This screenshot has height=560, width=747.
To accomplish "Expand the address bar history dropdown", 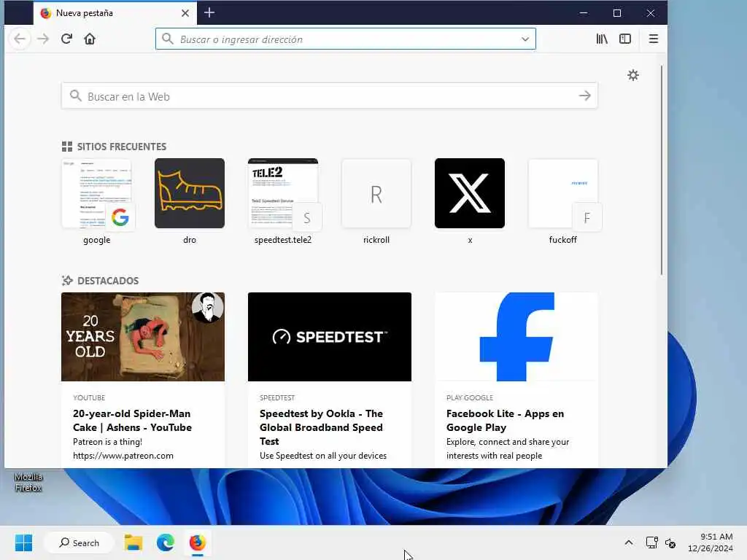I will [x=525, y=39].
